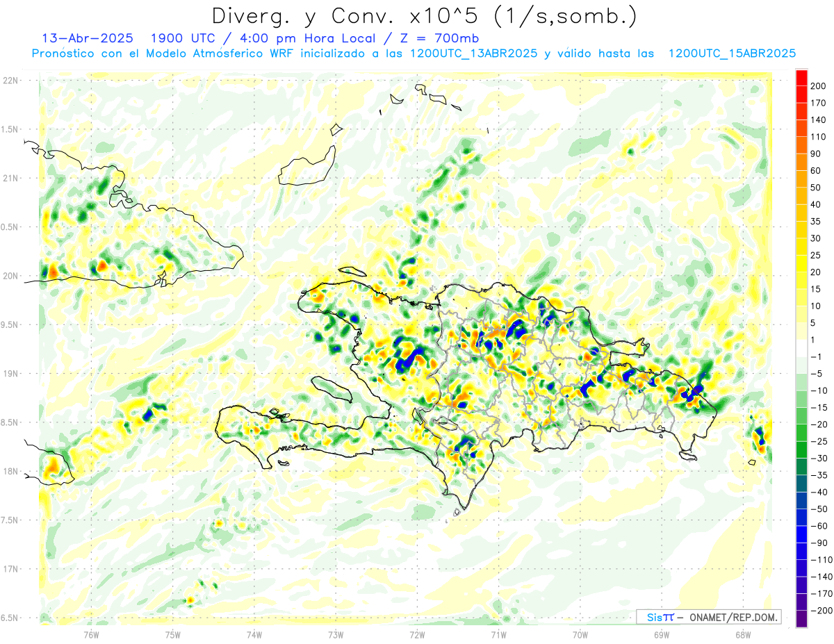The image size is (834, 644).
Task: Click the '-10' colorbar value
Action: point(819,390)
